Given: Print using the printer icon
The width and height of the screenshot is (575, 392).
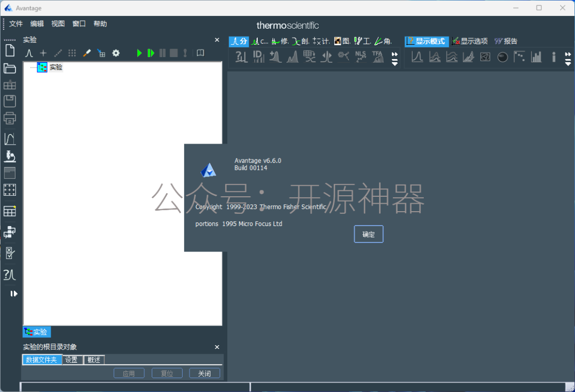Looking at the screenshot, I should pyautogui.click(x=10, y=118).
